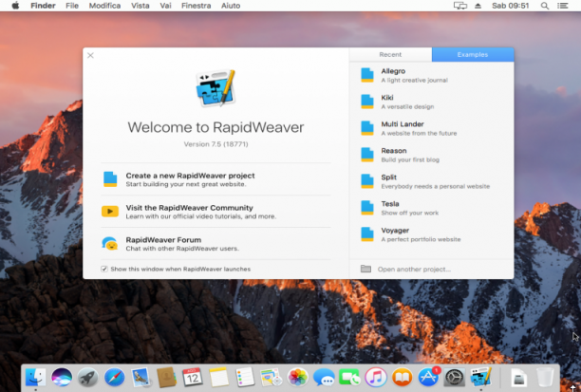Viewport: 581px width, 392px height.
Task: Open App Store in the Dock
Action: [x=428, y=378]
